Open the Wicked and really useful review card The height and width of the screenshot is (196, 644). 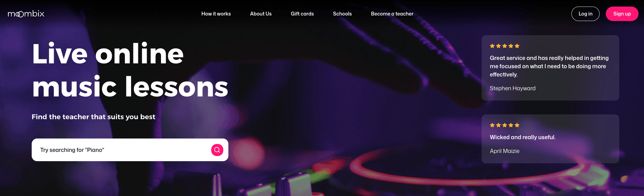(x=550, y=139)
